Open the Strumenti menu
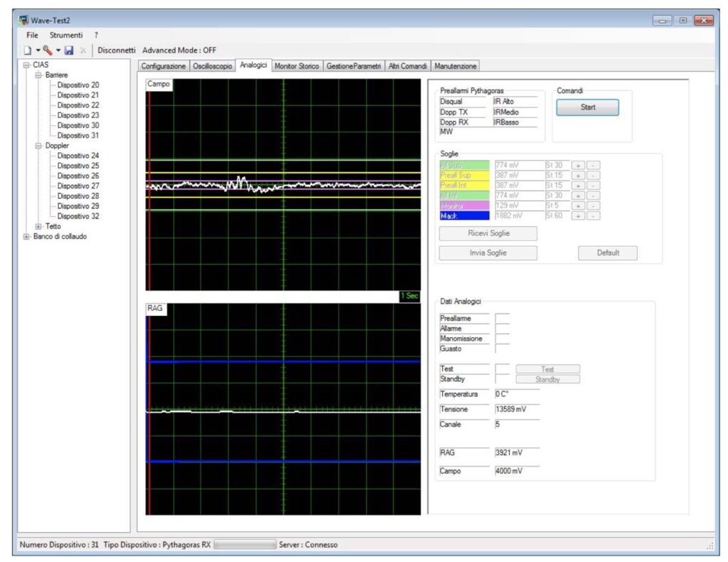728x562 pixels. point(66,35)
